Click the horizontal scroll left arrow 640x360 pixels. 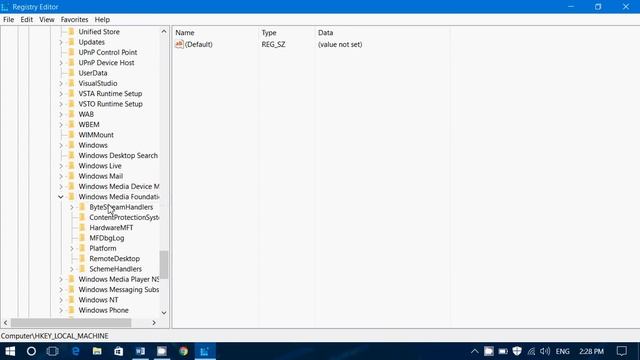pyautogui.click(x=5, y=323)
